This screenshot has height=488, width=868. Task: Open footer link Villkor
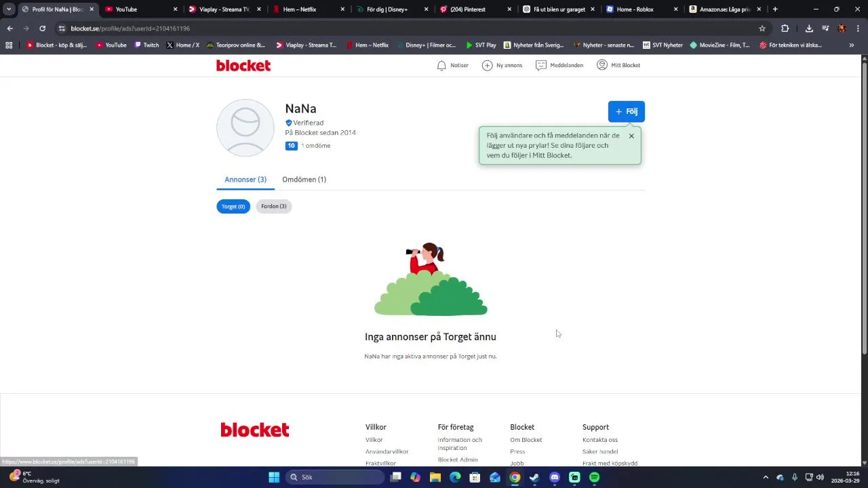coord(374,440)
